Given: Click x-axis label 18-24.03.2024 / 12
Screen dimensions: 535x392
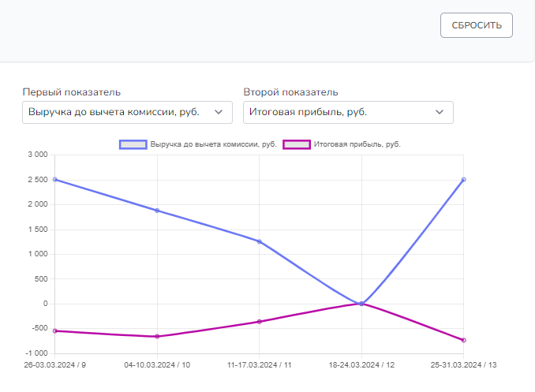Looking at the screenshot, I should [x=361, y=365].
